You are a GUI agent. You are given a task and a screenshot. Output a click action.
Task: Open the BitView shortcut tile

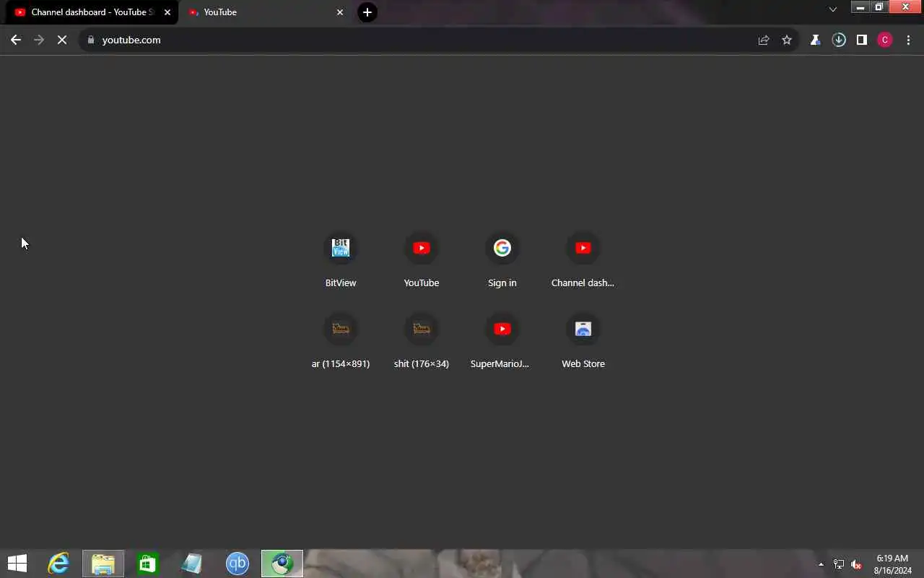[341, 260]
